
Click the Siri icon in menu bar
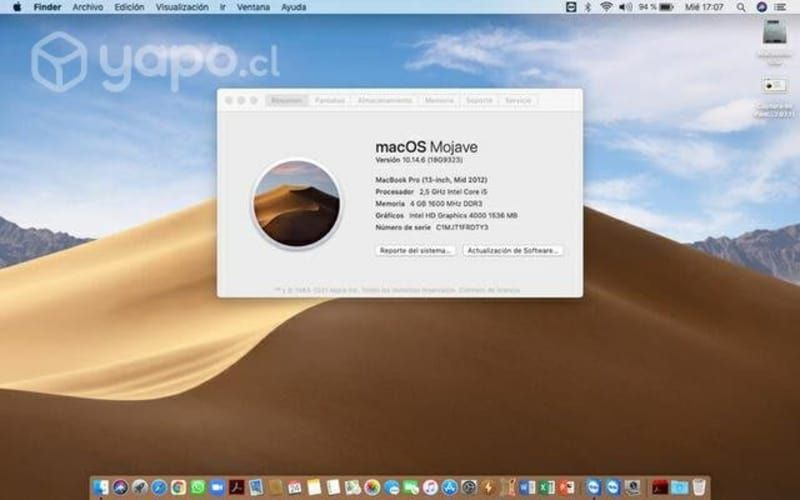coord(761,7)
